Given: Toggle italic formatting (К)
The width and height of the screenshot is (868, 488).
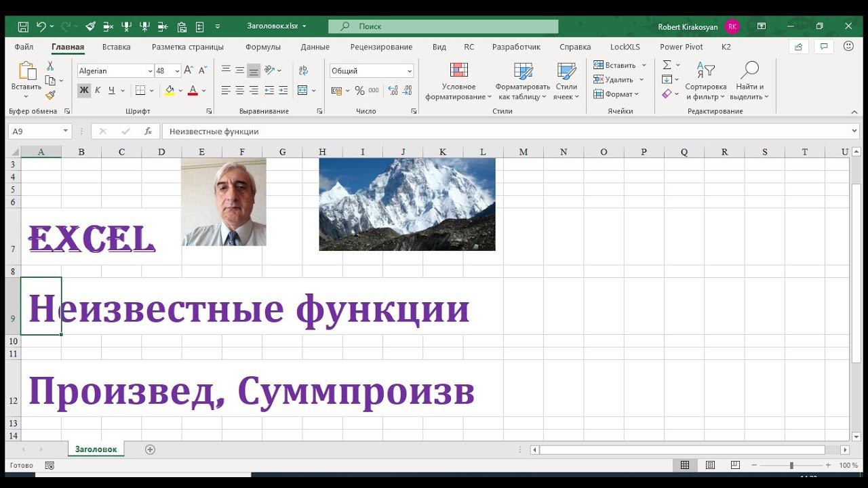Looking at the screenshot, I should pyautogui.click(x=98, y=90).
